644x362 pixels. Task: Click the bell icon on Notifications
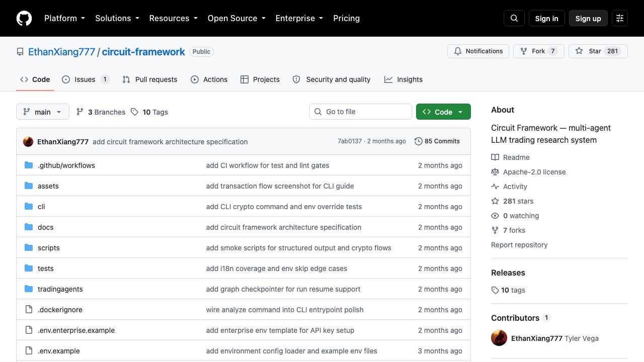(458, 51)
